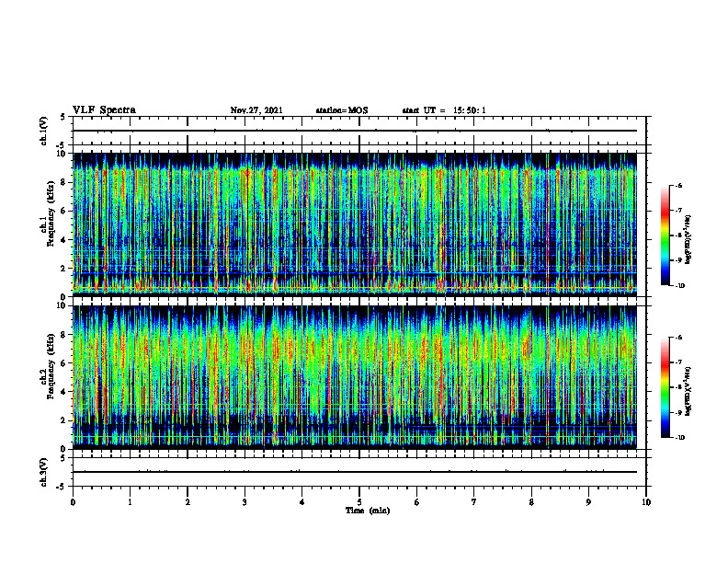Viewport: 728px width, 563px height.
Task: Click the ch.1 voltage waveform trace
Action: pyautogui.click(x=355, y=131)
